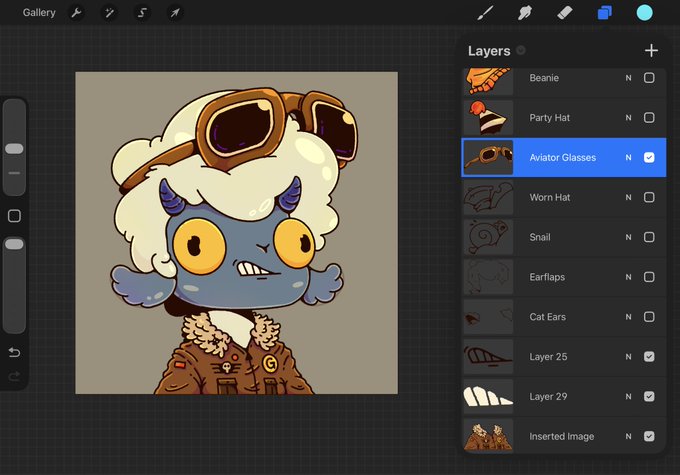This screenshot has width=680, height=475.
Task: Select the Inserted Image thumbnail
Action: (488, 436)
